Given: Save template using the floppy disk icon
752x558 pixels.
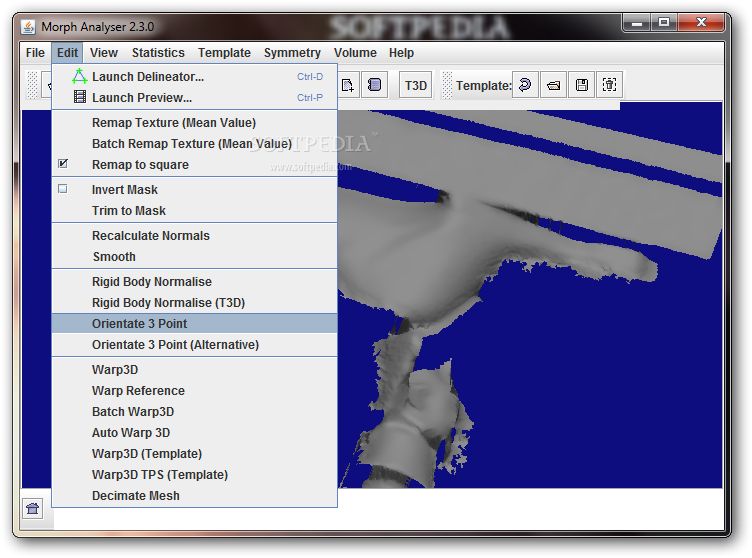Looking at the screenshot, I should (x=582, y=85).
